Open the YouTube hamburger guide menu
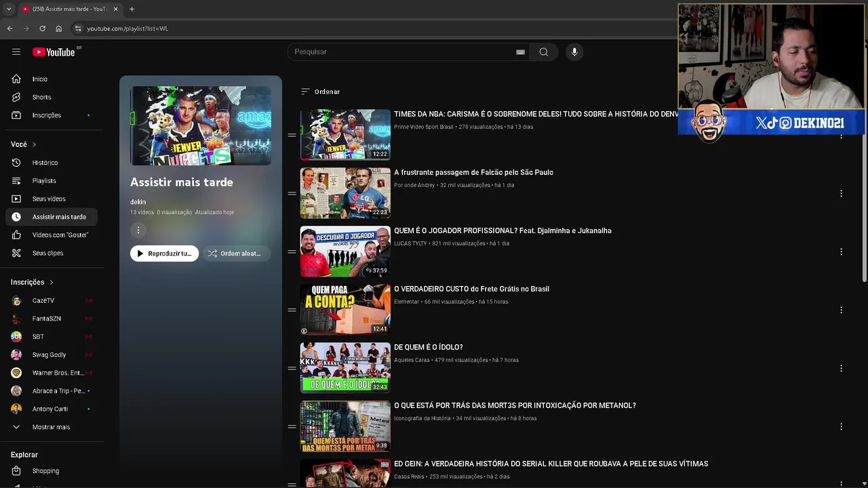This screenshot has height=488, width=868. click(16, 52)
